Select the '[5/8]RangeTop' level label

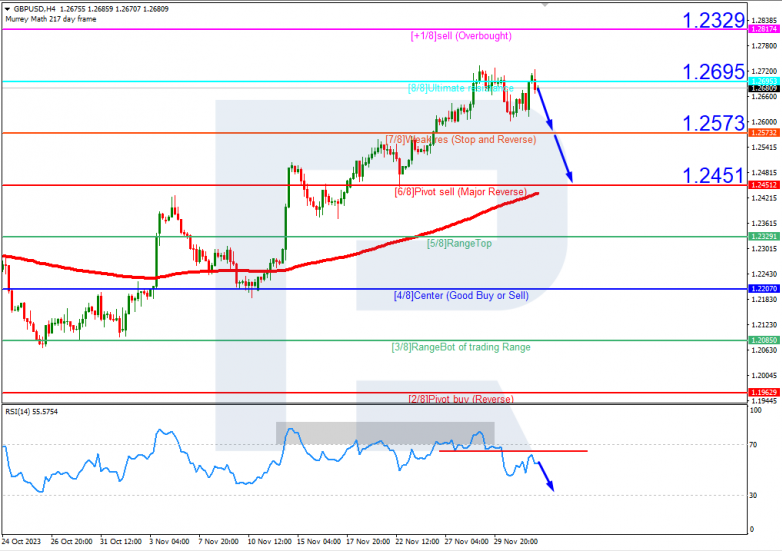pyautogui.click(x=459, y=243)
